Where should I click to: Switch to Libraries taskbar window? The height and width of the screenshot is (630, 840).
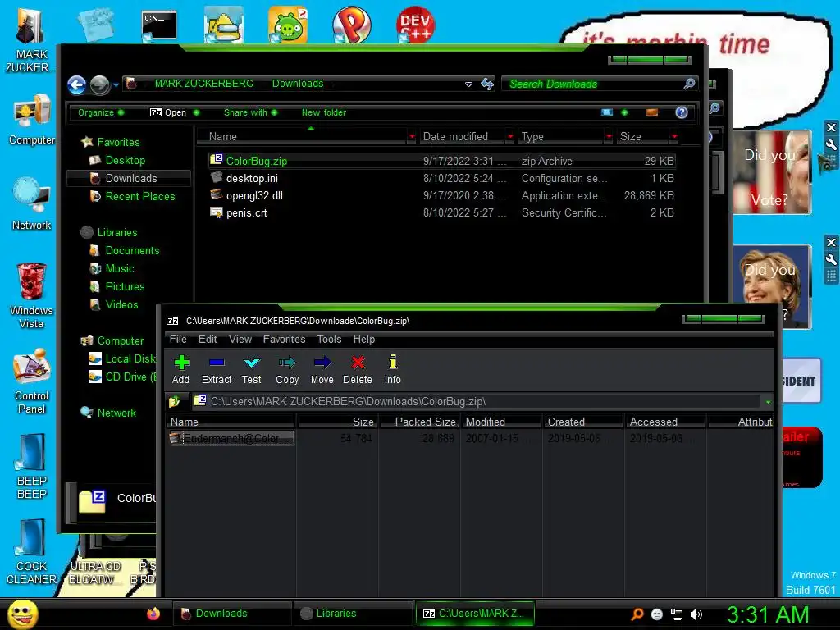(354, 614)
